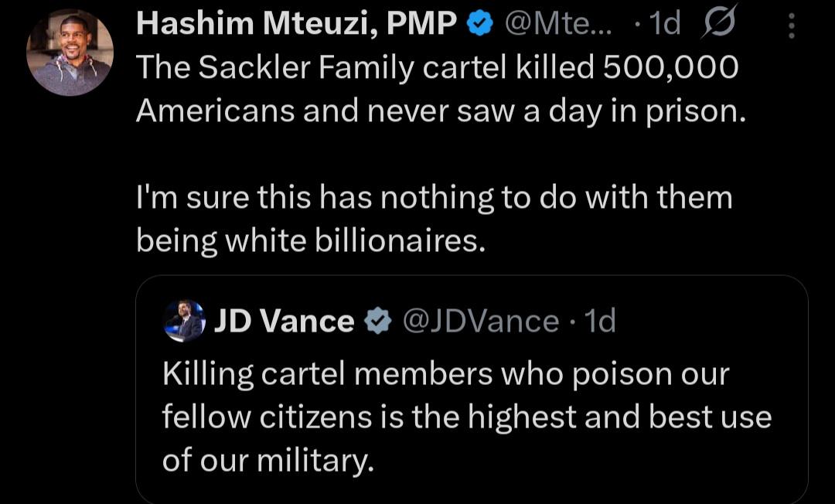Open the @JDVance handle link
This screenshot has width=835, height=504.
(x=482, y=321)
